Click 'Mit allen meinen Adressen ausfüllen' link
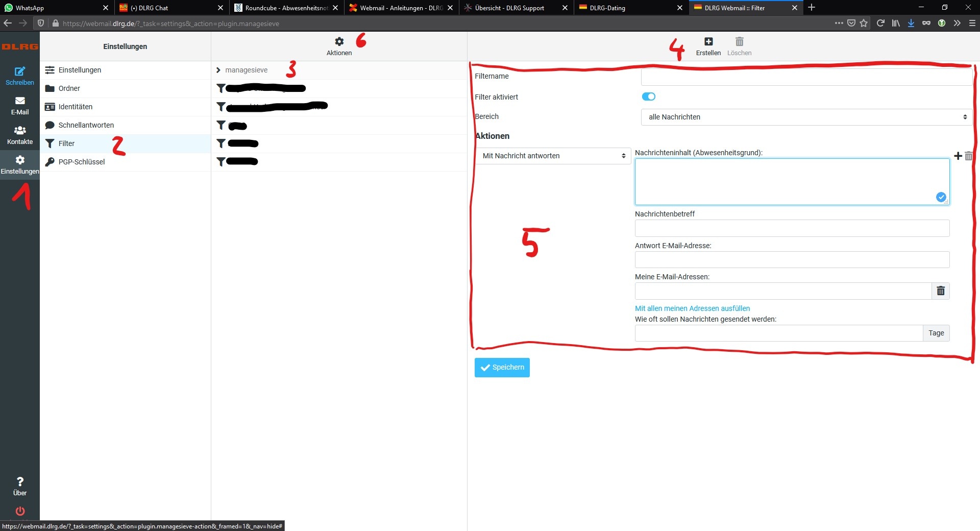The image size is (980, 531). 692,308
